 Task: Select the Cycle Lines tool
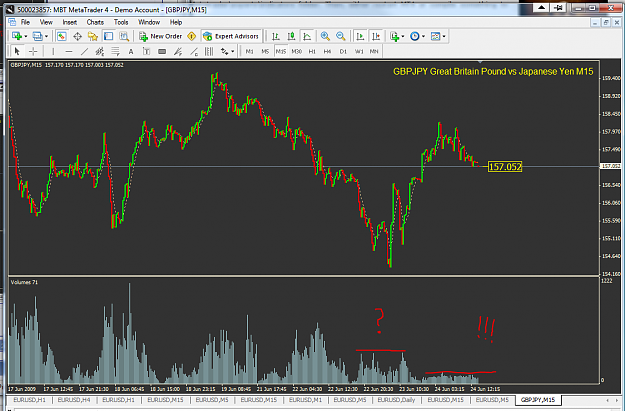pos(209,51)
